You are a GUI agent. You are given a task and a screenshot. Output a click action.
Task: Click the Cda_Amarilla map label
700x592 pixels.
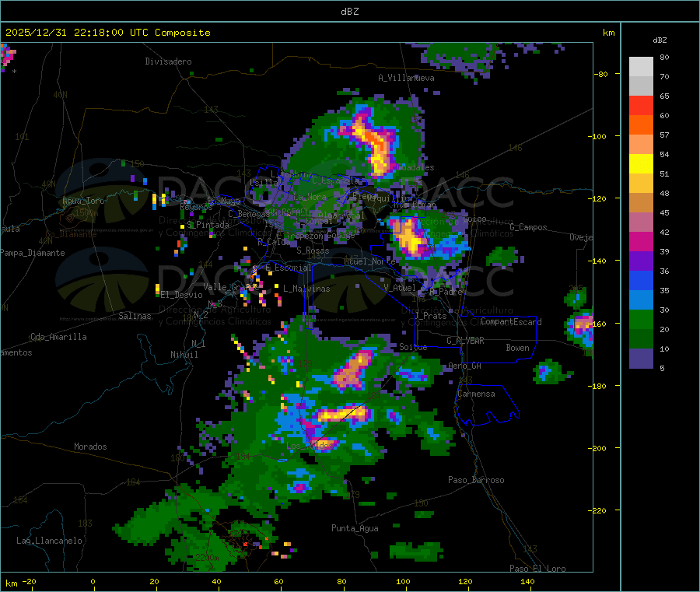click(x=58, y=337)
